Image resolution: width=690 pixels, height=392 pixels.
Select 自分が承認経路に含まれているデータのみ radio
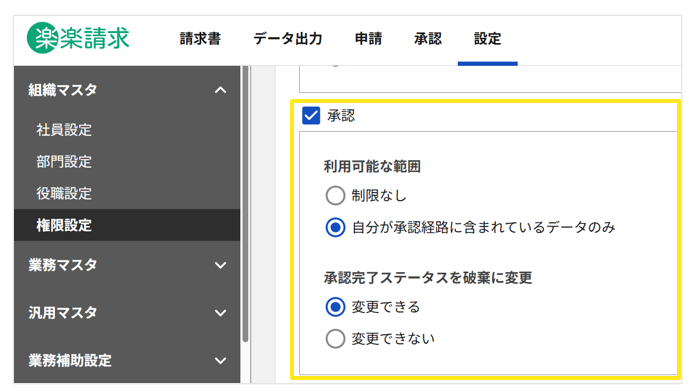(x=335, y=227)
